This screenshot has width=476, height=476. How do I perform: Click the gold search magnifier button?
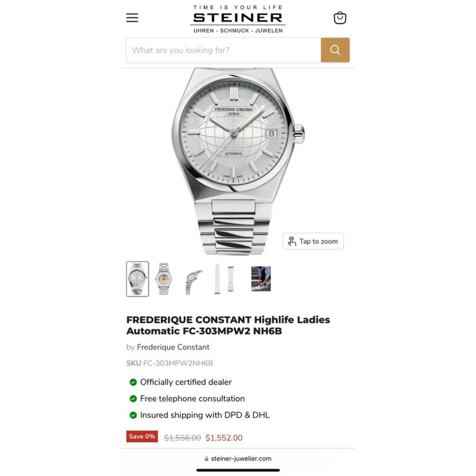335,50
